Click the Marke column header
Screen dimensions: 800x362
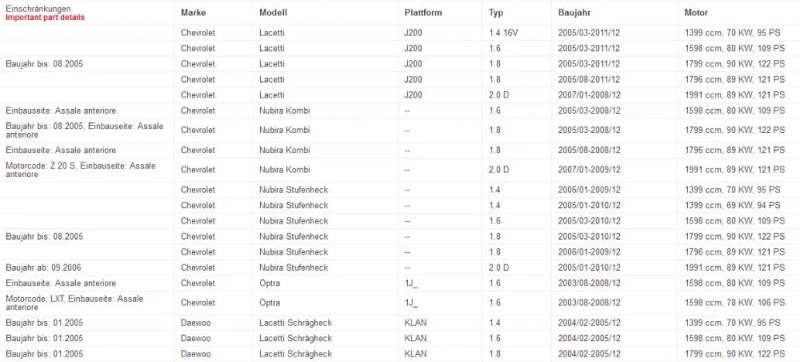point(193,13)
